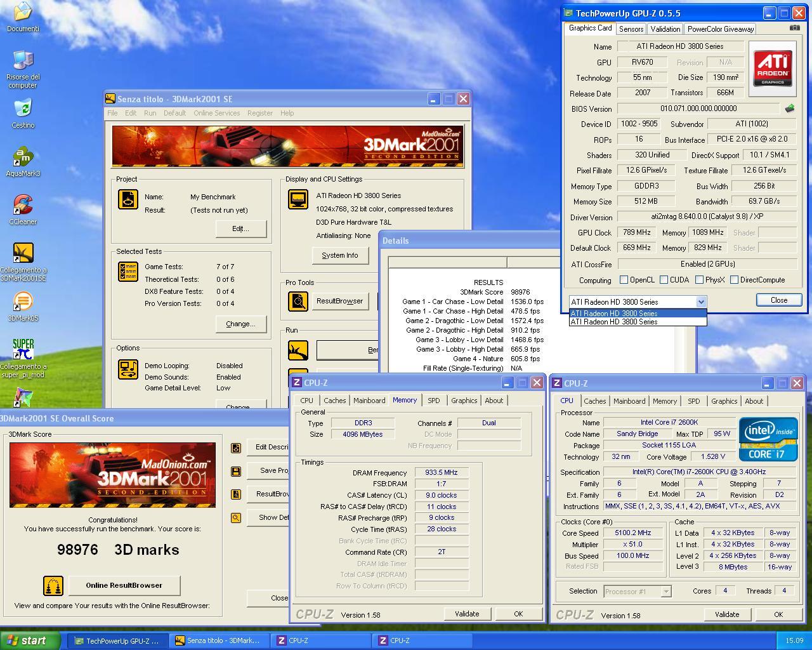Viewport: 812px width, 650px height.
Task: Click the Save Project floppy icon
Action: [236, 471]
